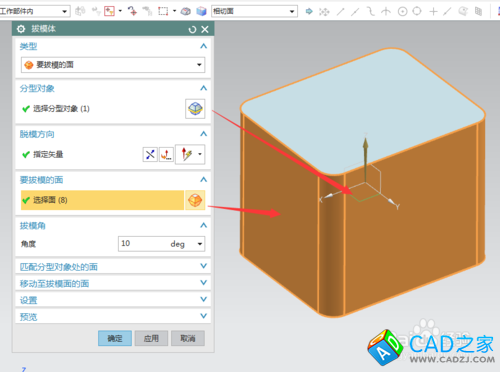Open the draft type dropdown
Image resolution: width=500 pixels, height=372 pixels.
coord(113,65)
